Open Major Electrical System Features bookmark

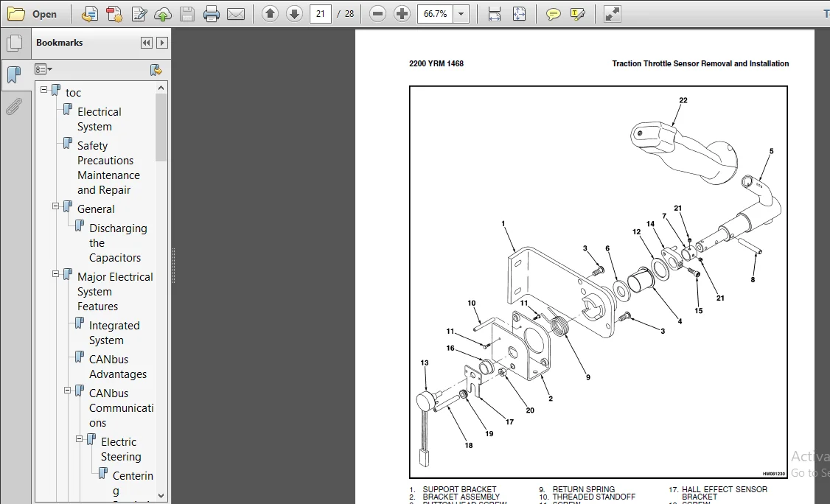click(x=115, y=292)
